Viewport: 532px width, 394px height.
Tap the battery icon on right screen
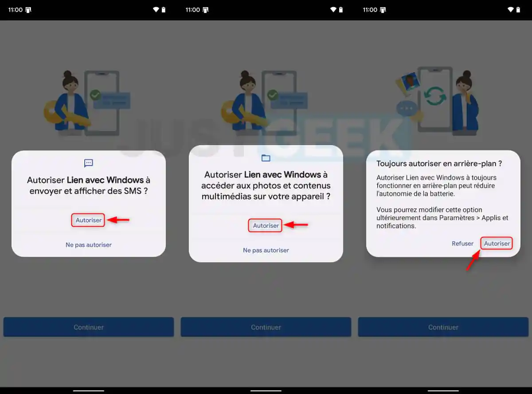(x=518, y=10)
